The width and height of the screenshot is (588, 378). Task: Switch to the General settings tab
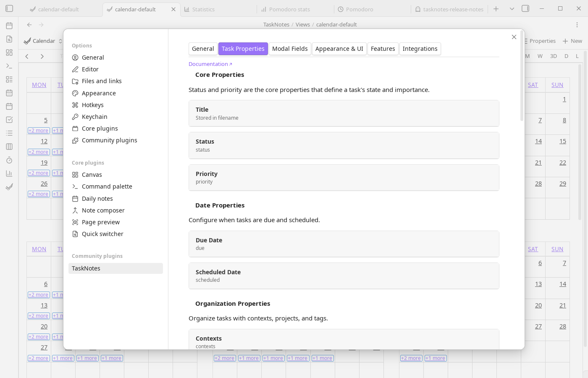tap(203, 49)
